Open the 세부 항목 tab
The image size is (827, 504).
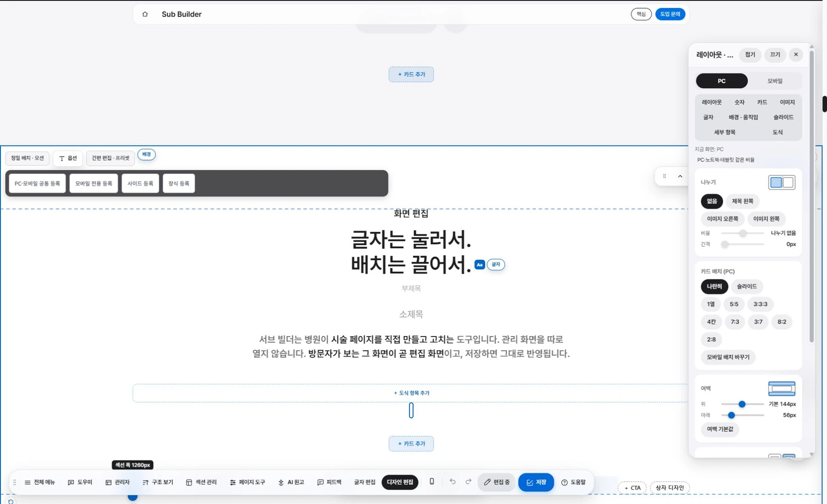725,132
